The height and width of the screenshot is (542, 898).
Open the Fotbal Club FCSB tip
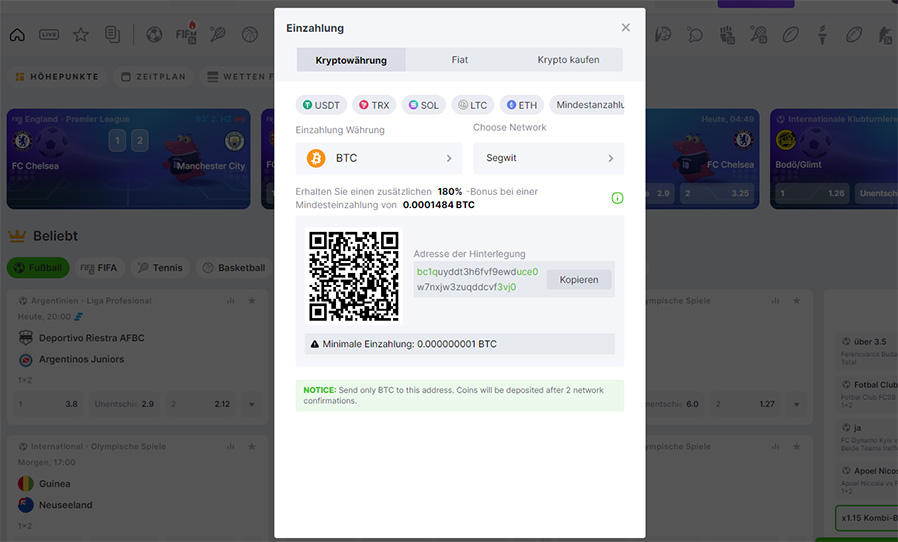[x=869, y=393]
